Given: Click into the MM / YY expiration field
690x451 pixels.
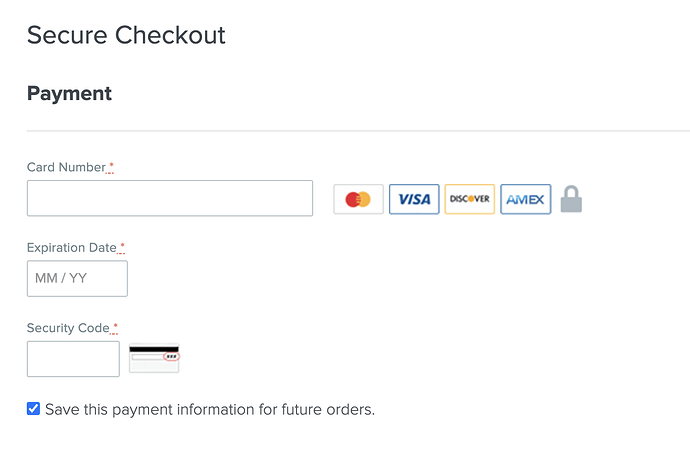Looking at the screenshot, I should (77, 278).
